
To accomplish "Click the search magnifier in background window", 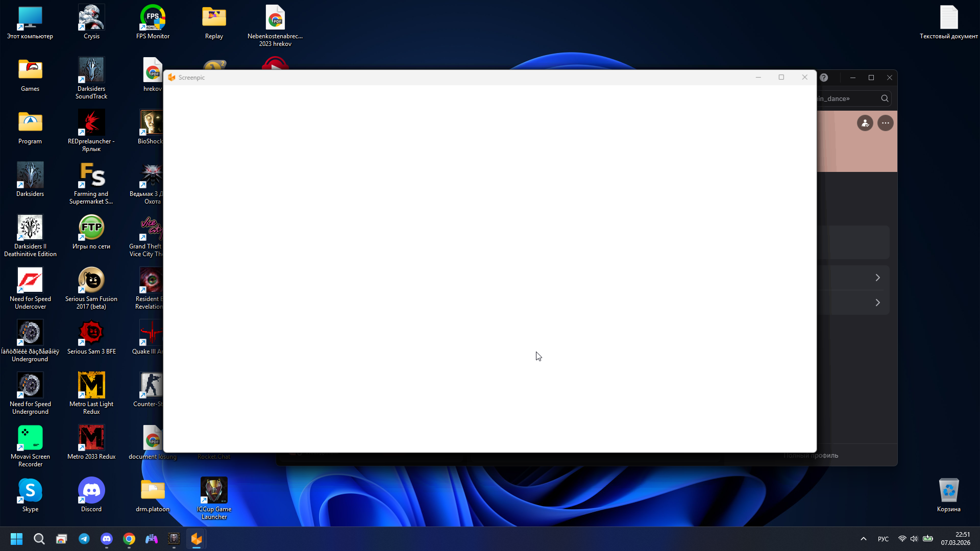I will tap(885, 98).
